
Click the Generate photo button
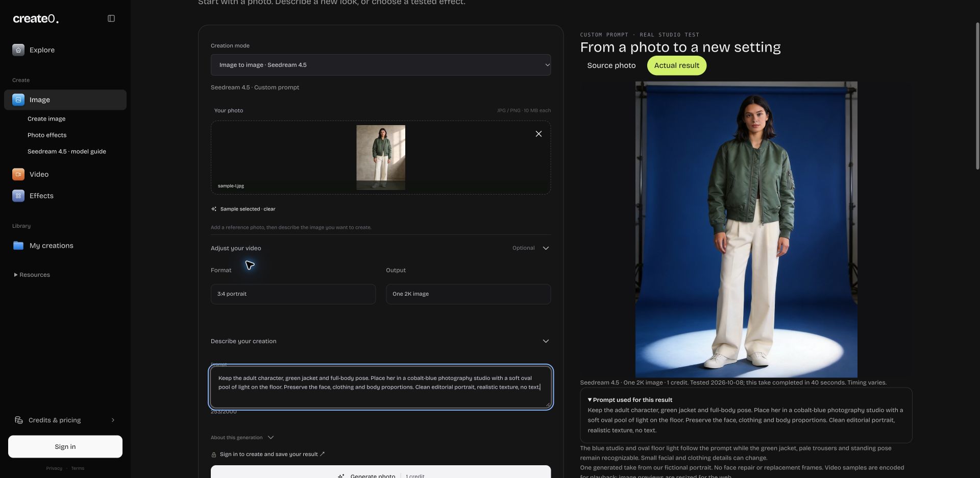tap(381, 472)
